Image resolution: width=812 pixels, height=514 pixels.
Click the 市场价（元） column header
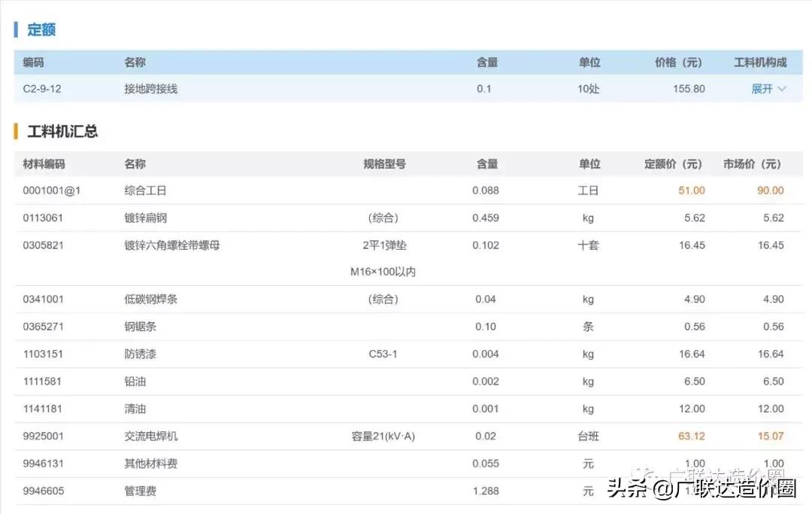pos(750,163)
